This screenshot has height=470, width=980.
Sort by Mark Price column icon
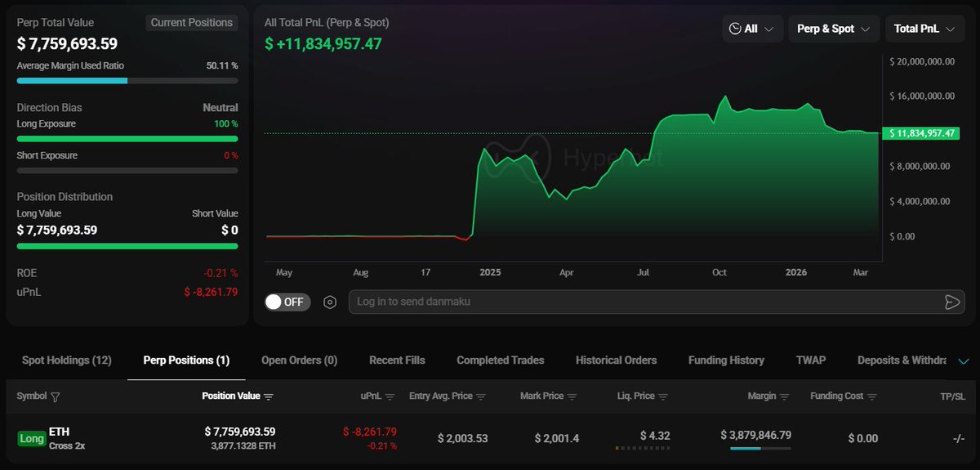[x=572, y=396]
